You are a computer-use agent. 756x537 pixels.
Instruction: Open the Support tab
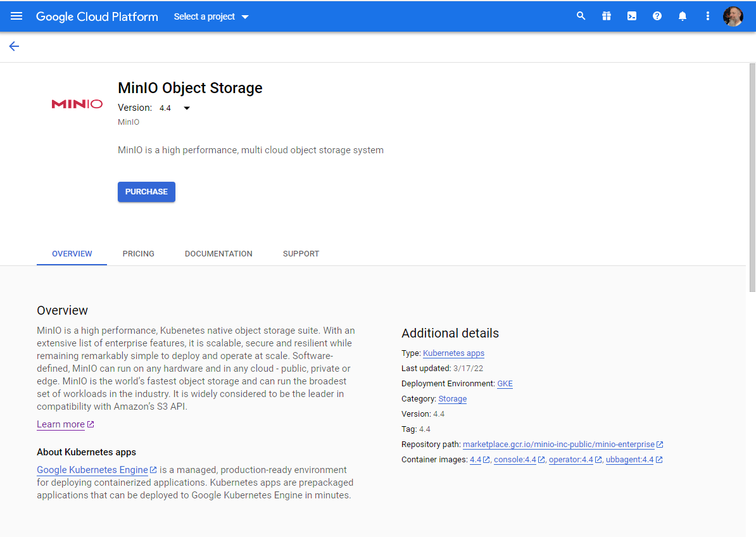tap(301, 254)
